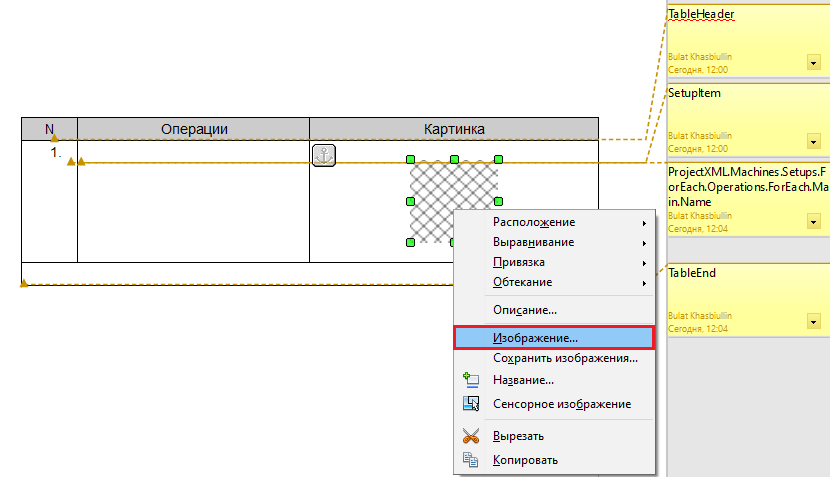Click the top-center green resize handle
Viewport: 830px width, 477px height.
coord(454,159)
